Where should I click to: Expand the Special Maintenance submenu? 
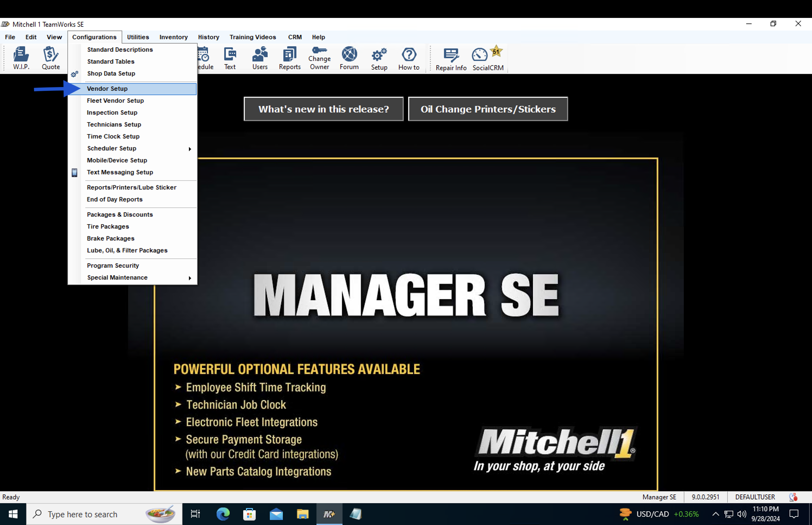(x=132, y=277)
